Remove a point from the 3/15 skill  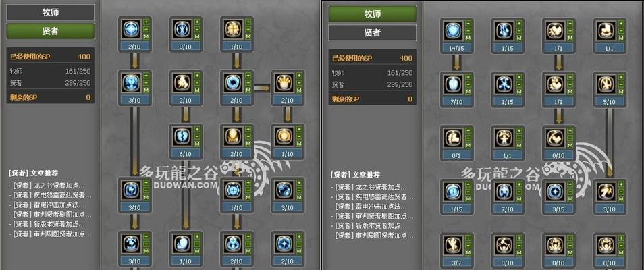click(x=570, y=192)
